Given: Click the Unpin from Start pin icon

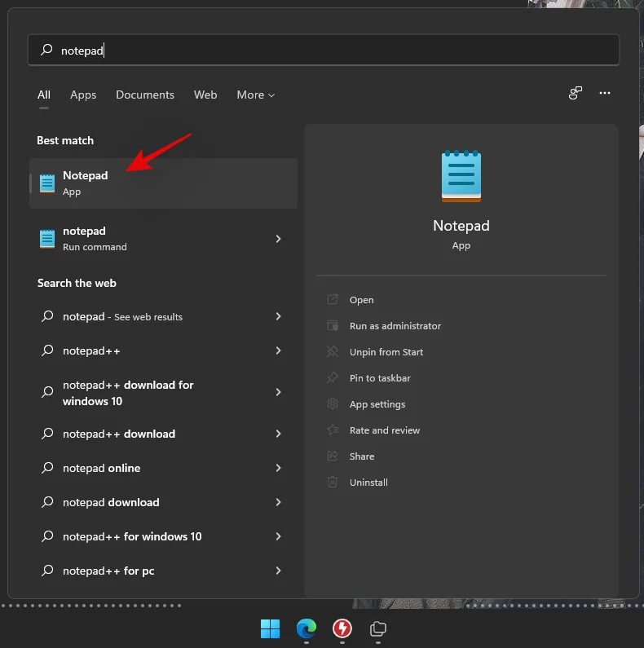Looking at the screenshot, I should coord(333,351).
